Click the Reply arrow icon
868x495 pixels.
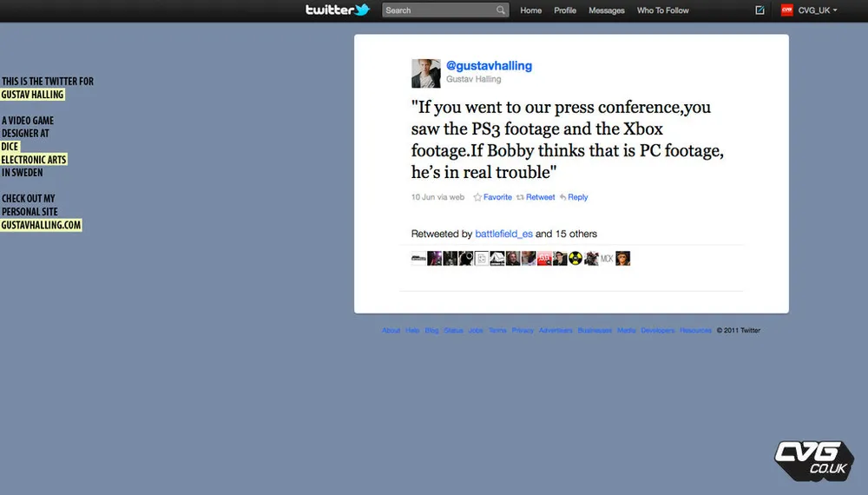click(x=562, y=197)
